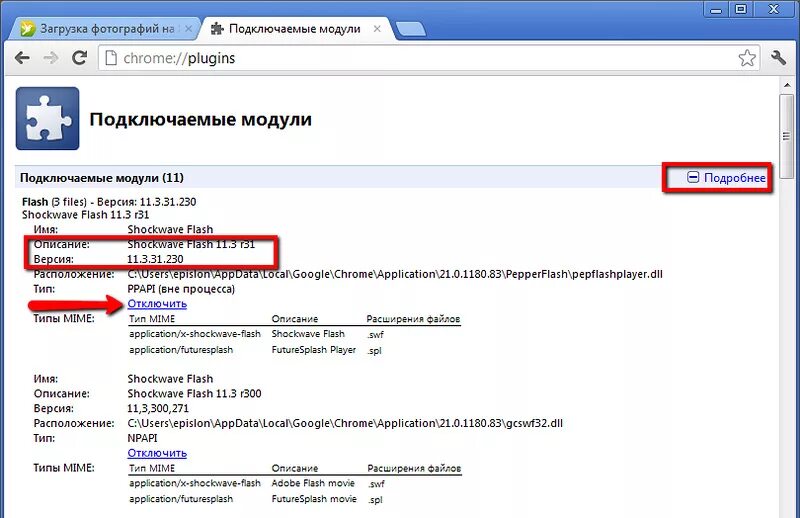Click the Подробнее link
Screen dimensions: 800x518
click(735, 178)
